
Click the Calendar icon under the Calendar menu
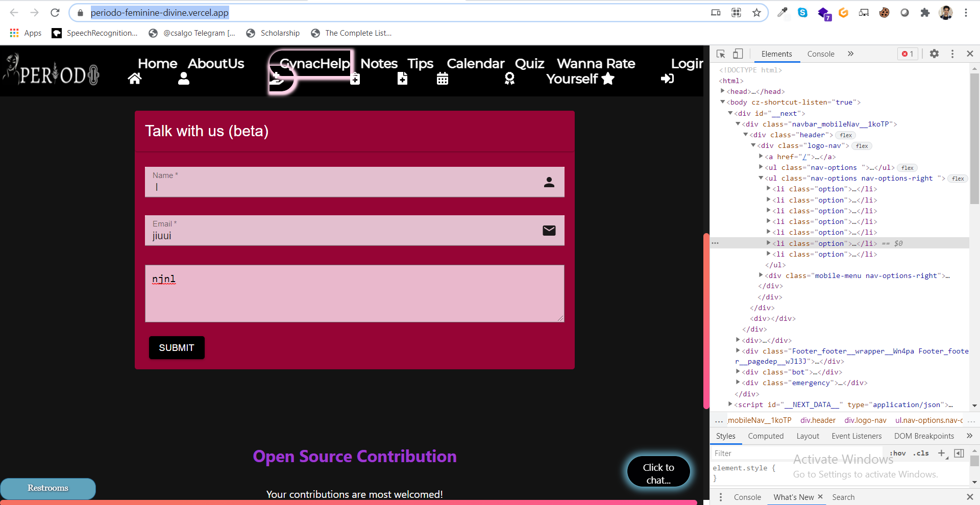(x=442, y=79)
